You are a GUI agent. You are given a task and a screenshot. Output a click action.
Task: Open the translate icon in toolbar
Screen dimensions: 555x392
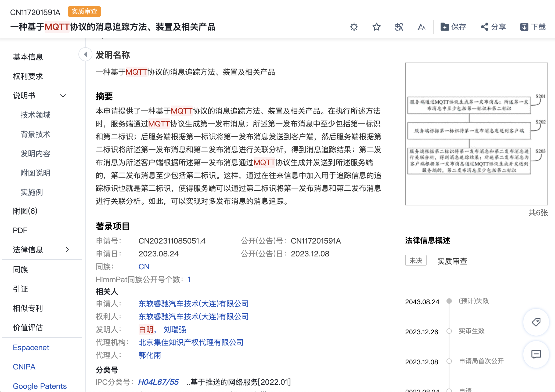tap(399, 27)
